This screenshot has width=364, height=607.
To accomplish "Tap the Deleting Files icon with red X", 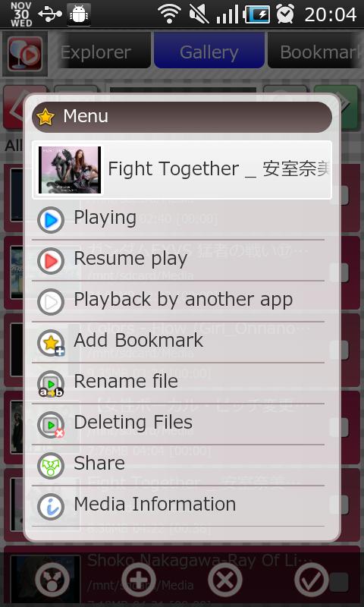I will pos(51,425).
